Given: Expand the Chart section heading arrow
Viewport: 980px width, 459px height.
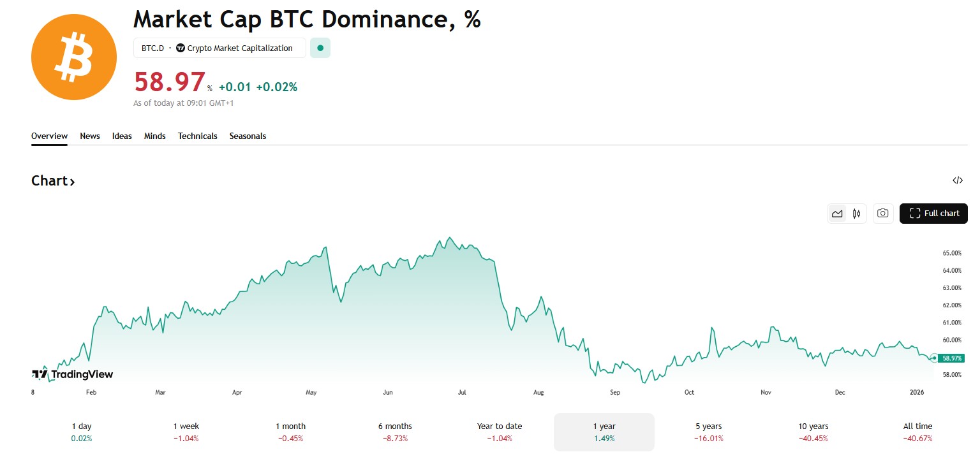Looking at the screenshot, I should (72, 182).
